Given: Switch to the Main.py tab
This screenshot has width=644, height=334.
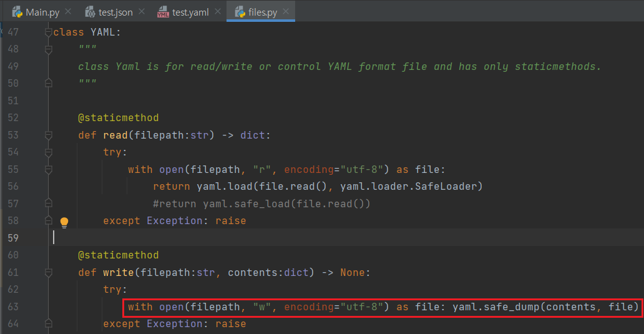Looking at the screenshot, I should [x=36, y=12].
